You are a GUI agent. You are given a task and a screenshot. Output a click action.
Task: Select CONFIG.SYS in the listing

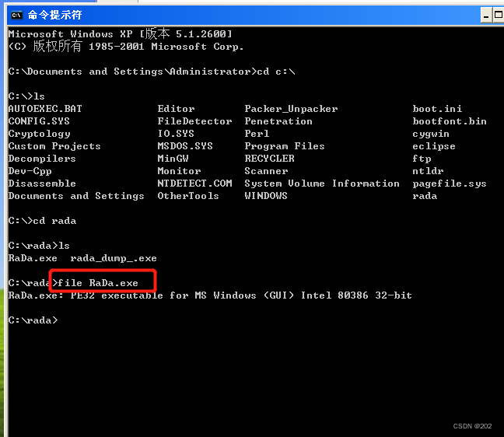[x=39, y=121]
